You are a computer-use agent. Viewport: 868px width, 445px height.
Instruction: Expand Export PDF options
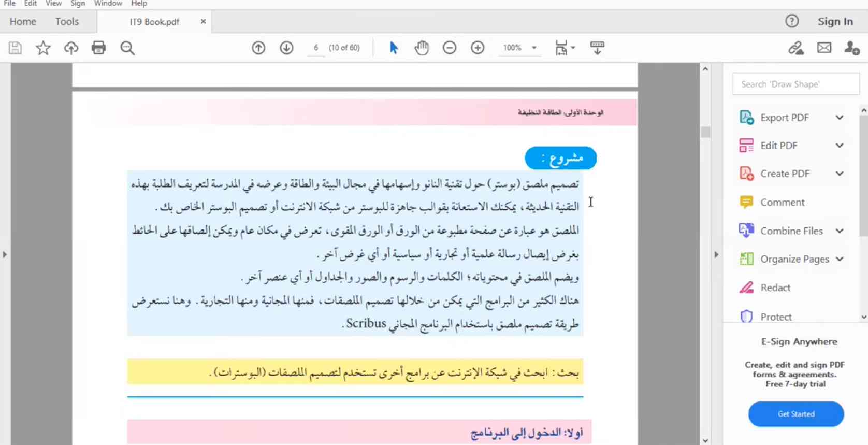[x=840, y=118]
